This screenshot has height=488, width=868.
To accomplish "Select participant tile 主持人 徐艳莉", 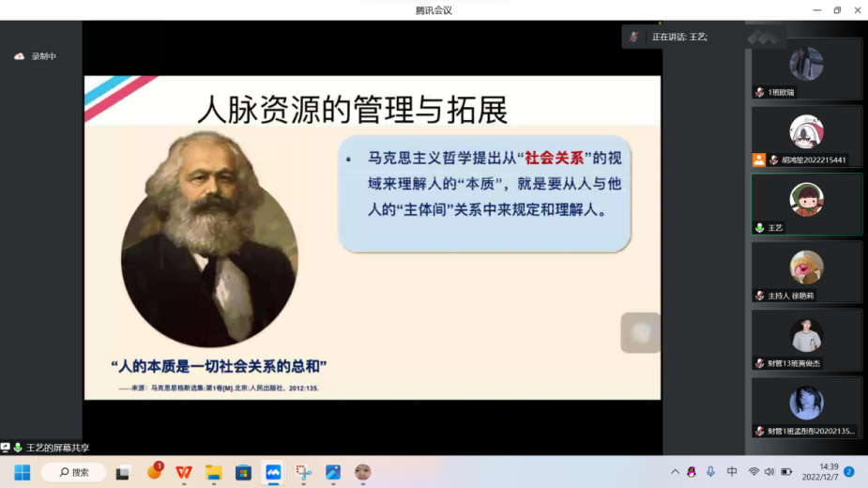I will 806,272.
